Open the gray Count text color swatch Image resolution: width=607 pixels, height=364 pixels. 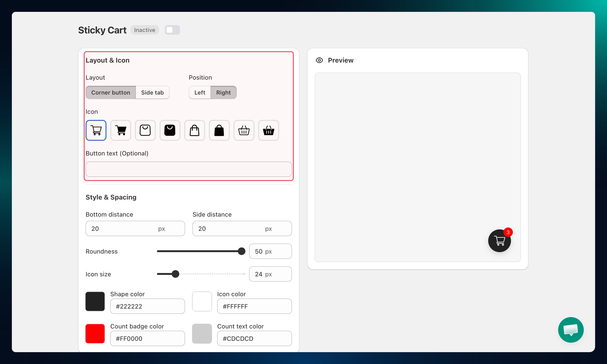coord(202,334)
